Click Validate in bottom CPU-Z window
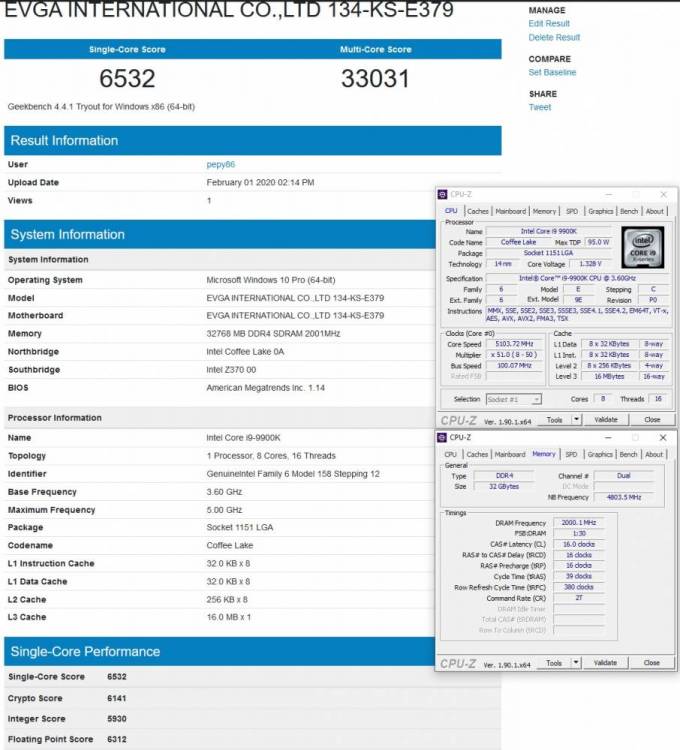The width and height of the screenshot is (680, 750). tap(605, 662)
